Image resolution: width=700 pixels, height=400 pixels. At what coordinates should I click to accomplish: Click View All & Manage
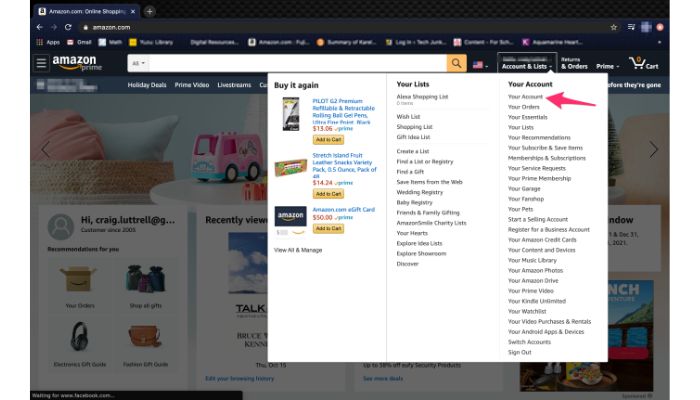coord(298,250)
